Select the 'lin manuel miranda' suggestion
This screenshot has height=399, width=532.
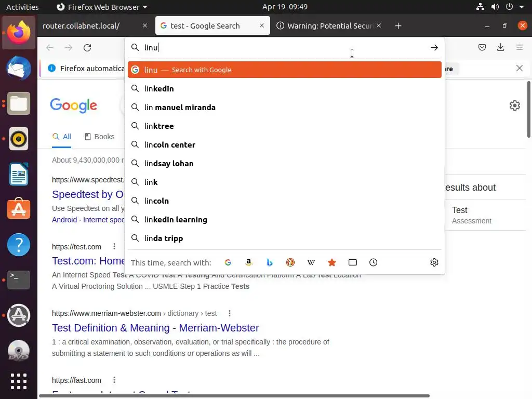click(284, 107)
